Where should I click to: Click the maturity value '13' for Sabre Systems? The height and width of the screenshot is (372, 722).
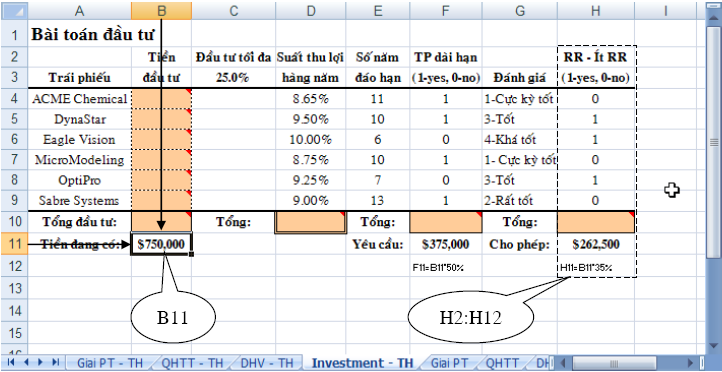(x=378, y=200)
